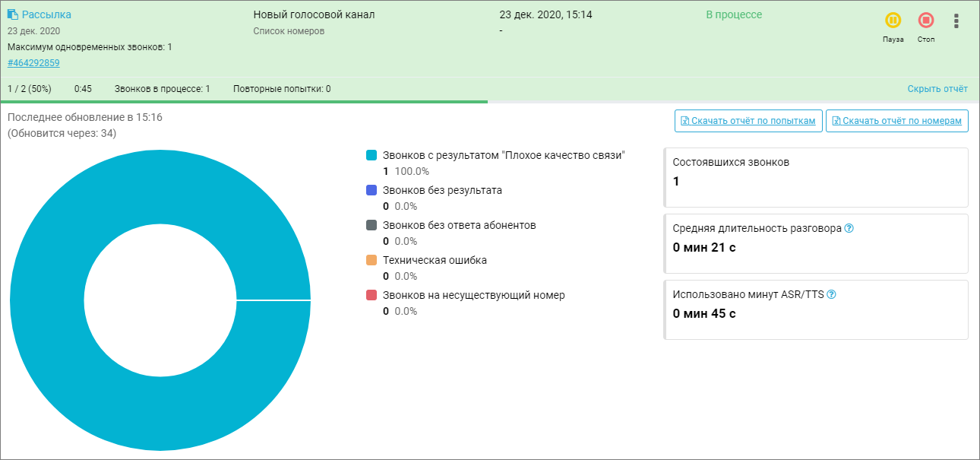Image resolution: width=980 pixels, height=460 pixels.
Task: Click the Рассылка copy icon
Action: click(13, 14)
